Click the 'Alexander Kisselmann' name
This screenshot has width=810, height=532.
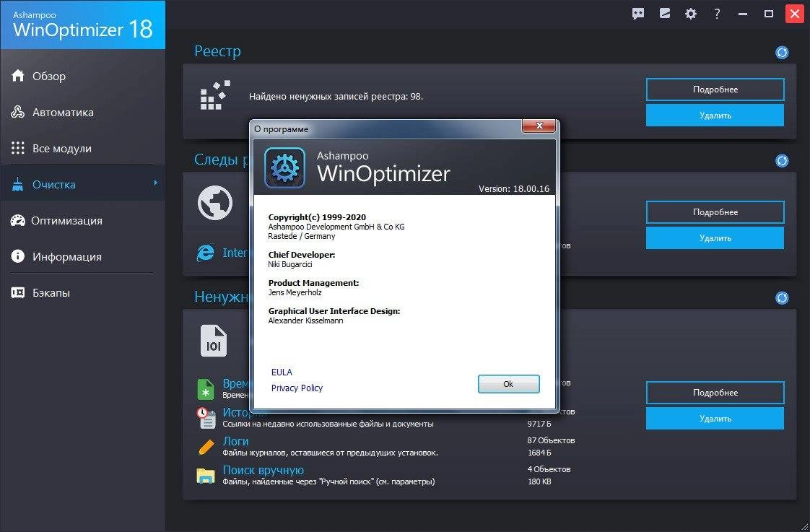coord(306,320)
